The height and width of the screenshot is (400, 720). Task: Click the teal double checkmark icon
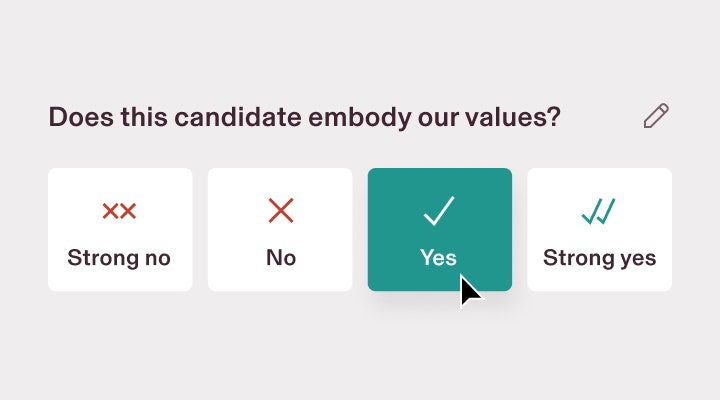tap(598, 211)
